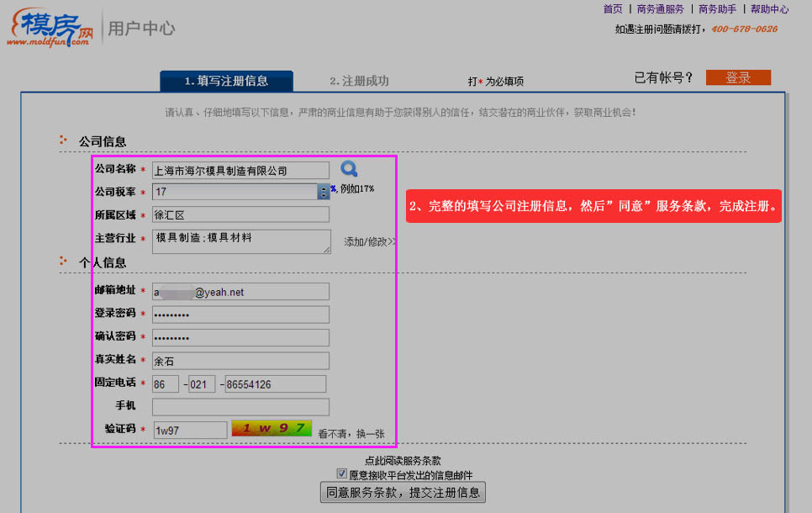The width and height of the screenshot is (812, 513).
Task: Click 看不清，换一张 to refresh captcha
Action: pos(351,434)
